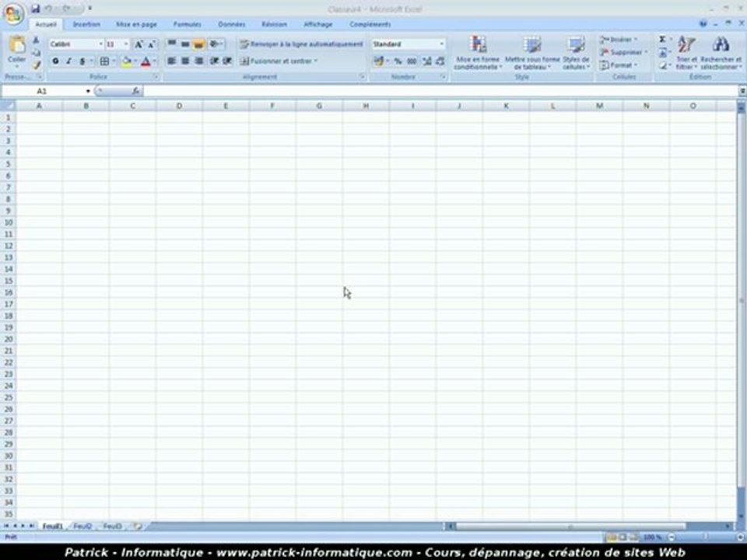Click the zoom slider in status bar
This screenshot has width=747, height=560.
point(706,537)
